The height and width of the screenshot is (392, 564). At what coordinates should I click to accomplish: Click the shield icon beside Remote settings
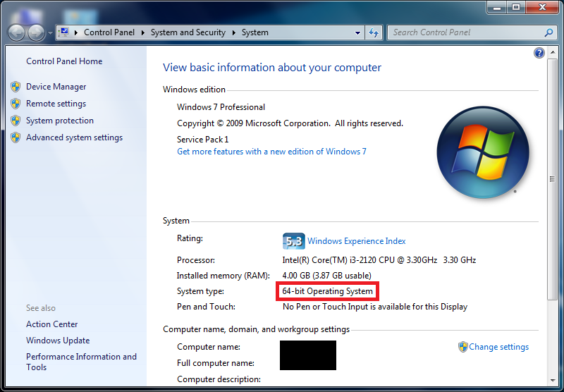[16, 104]
